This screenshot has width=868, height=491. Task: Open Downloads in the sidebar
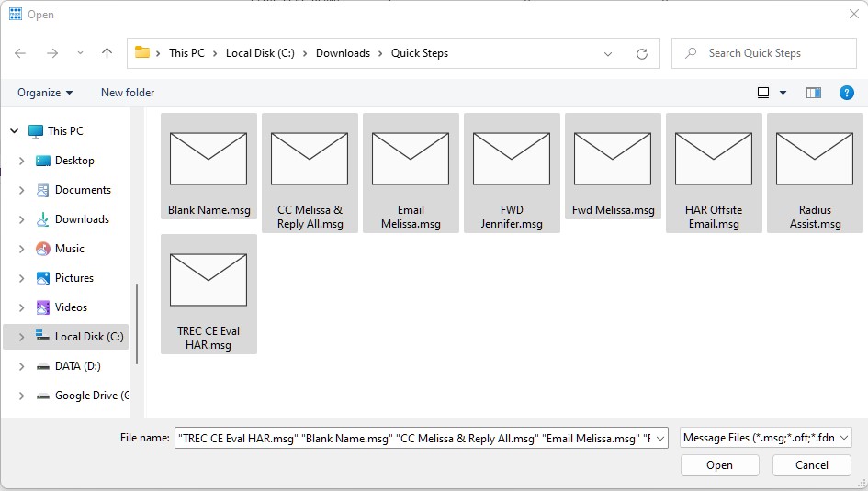tap(82, 219)
